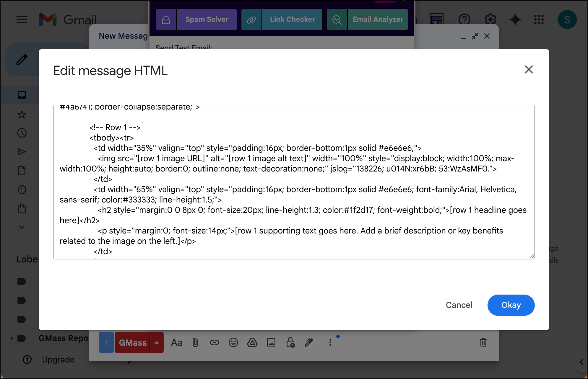This screenshot has width=588, height=379.
Task: Click inside the HTML code text area
Action: pos(293,182)
